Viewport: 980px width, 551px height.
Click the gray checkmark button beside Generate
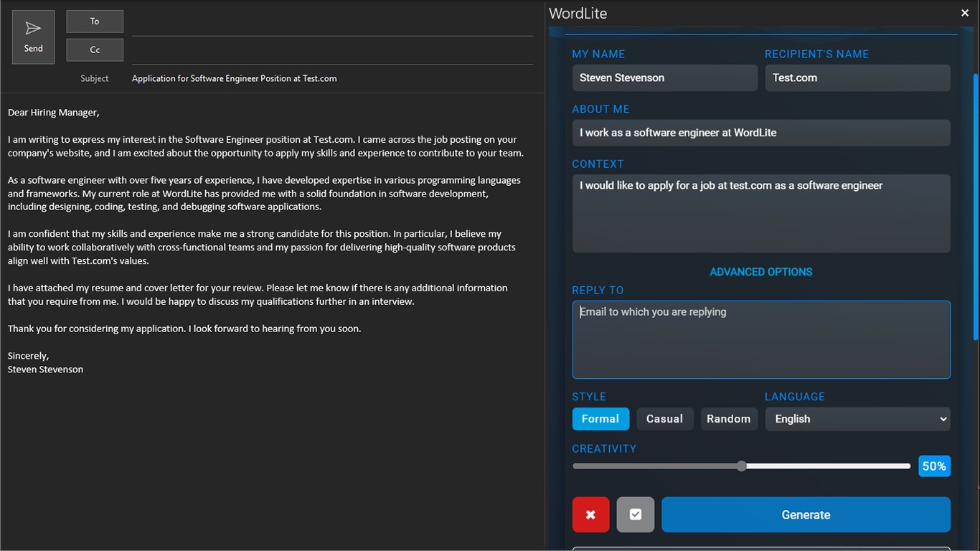(635, 514)
